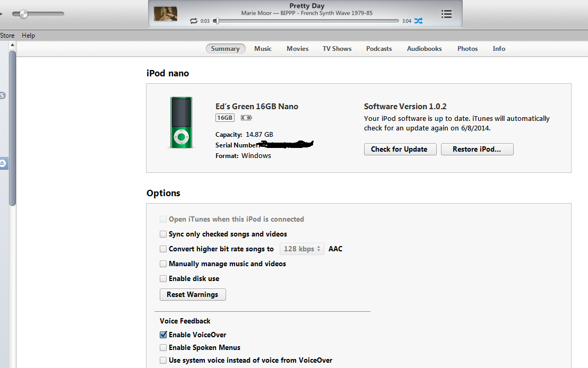Click the sidebar vertical scrollbar
The width and height of the screenshot is (588, 368).
click(12, 128)
